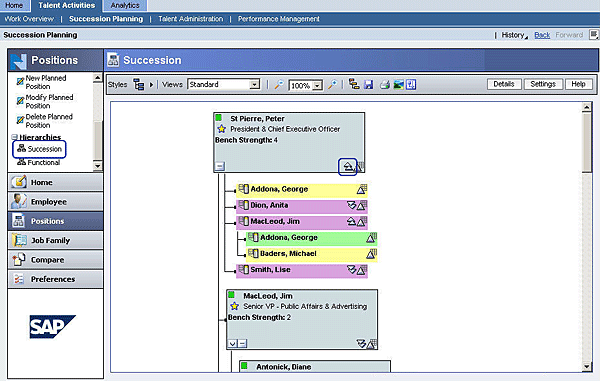Select Succession Planning submenu item
The image size is (600, 381).
tap(106, 19)
